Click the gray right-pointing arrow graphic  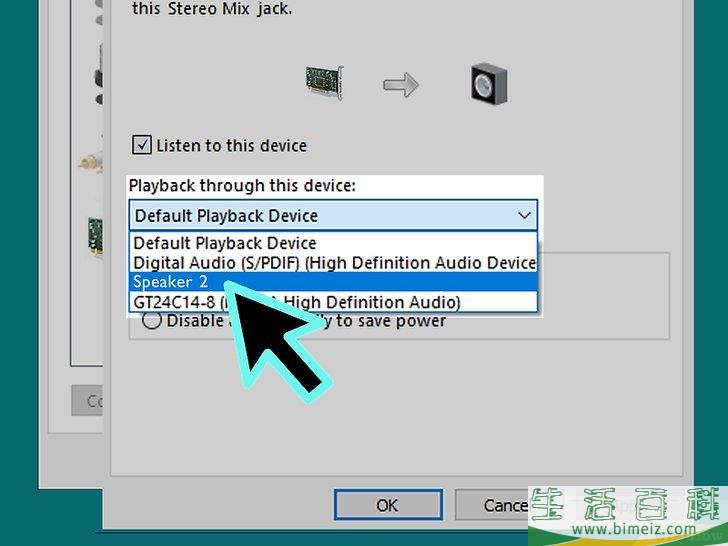400,85
